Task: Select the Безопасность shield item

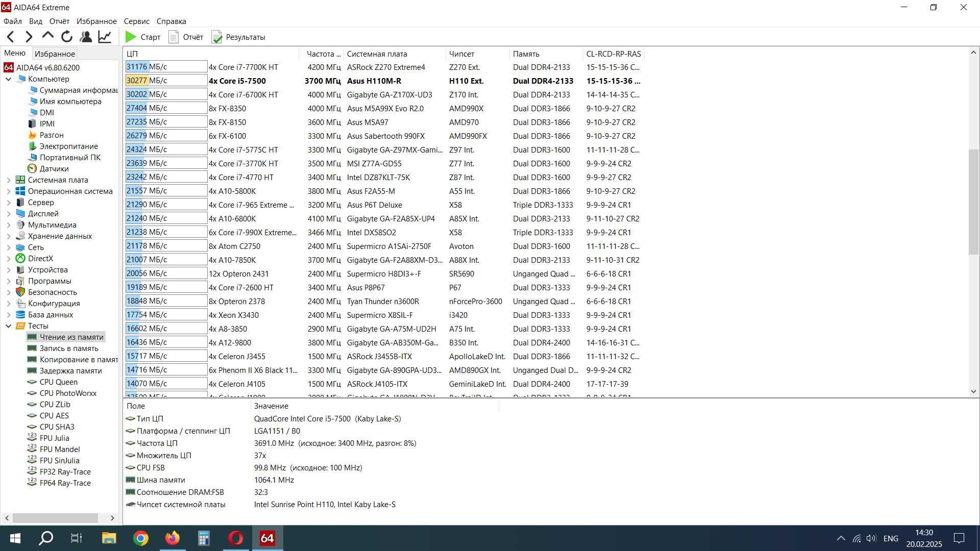Action: click(x=46, y=292)
